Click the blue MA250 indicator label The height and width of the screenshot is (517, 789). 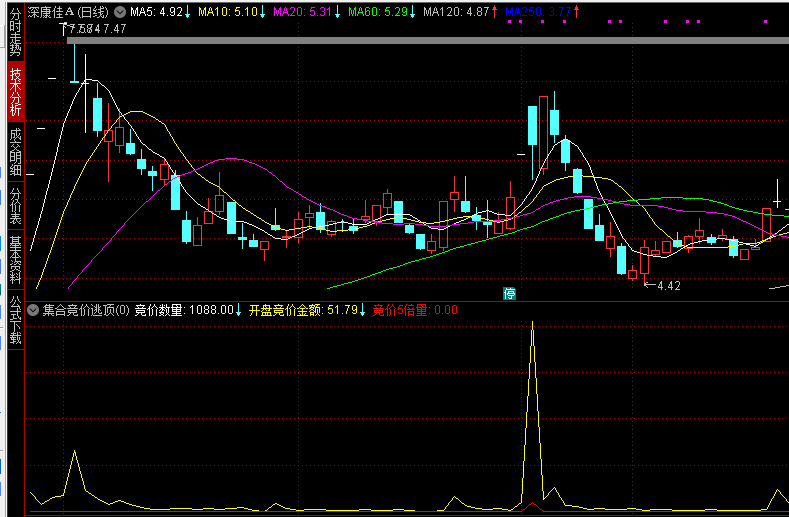click(x=540, y=12)
